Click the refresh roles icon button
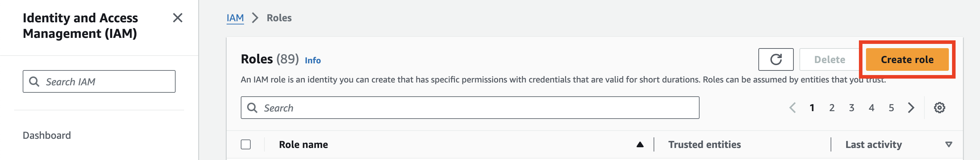This screenshot has height=160, width=980. (775, 60)
